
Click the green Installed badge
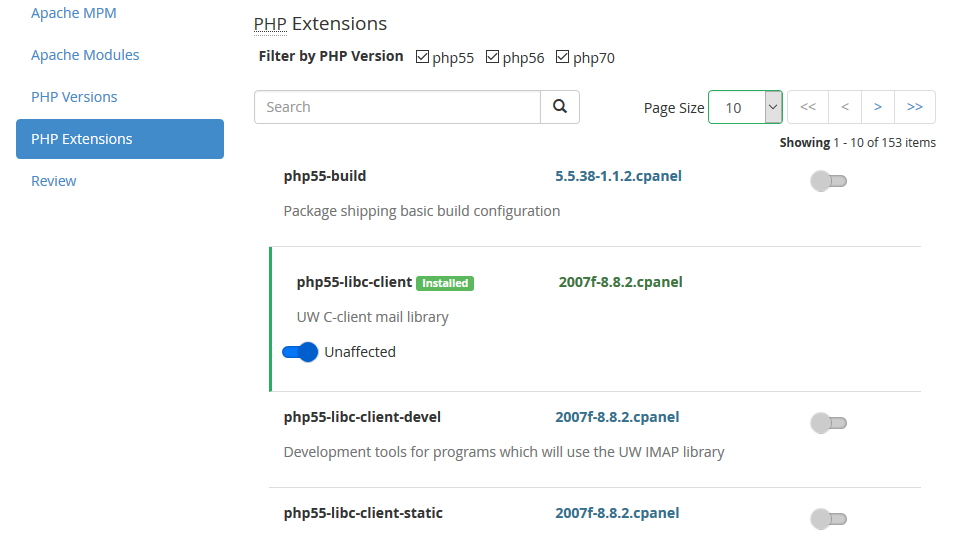click(x=445, y=283)
